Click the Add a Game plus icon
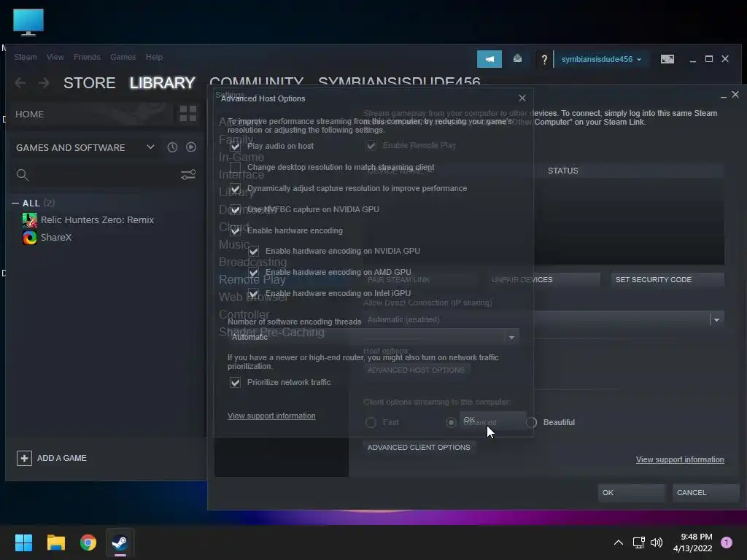The width and height of the screenshot is (747, 560). (24, 458)
